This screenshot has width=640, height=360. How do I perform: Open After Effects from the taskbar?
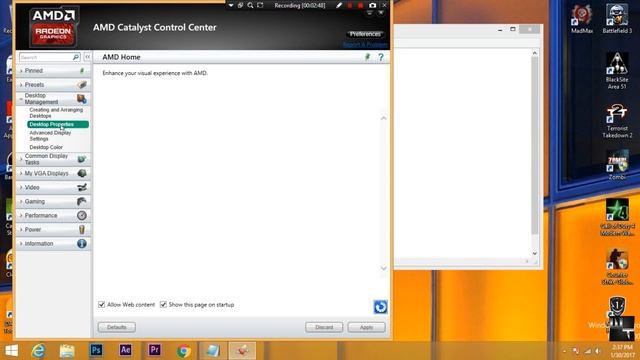[125, 350]
